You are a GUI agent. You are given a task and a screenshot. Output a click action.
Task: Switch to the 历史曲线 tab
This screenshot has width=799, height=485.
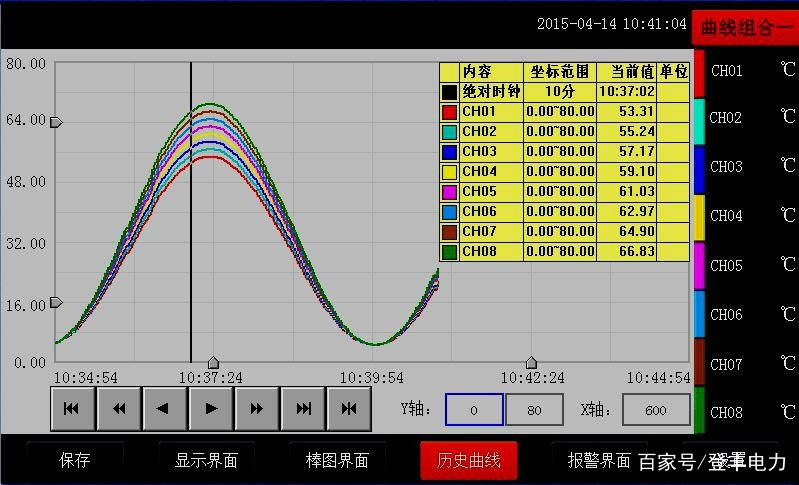click(469, 460)
